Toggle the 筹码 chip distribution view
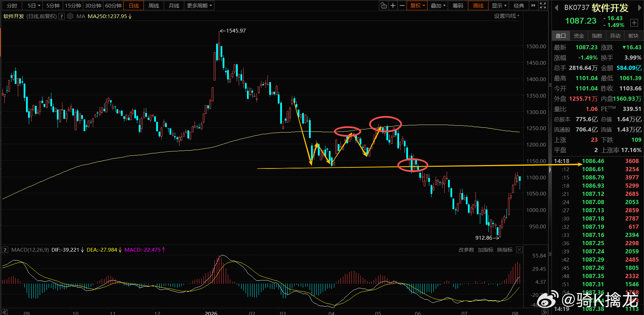The image size is (644, 315). coord(458,5)
